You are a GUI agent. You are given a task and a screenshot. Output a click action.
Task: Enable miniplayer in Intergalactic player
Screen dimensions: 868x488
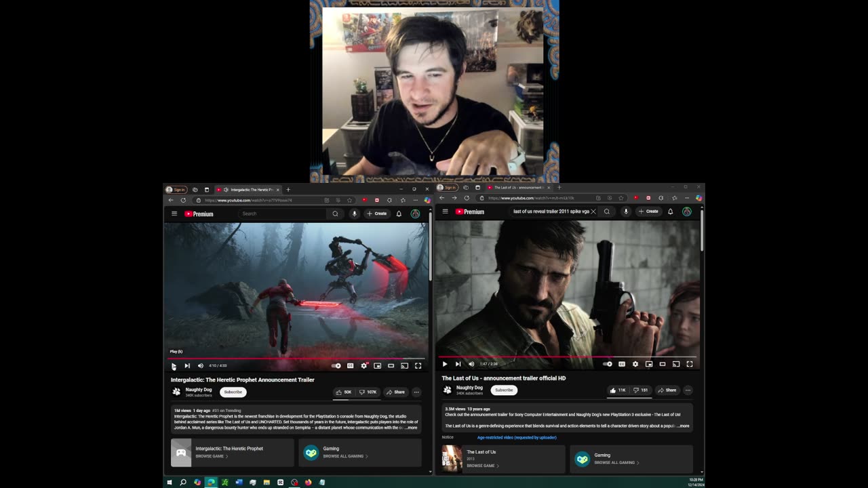click(377, 365)
